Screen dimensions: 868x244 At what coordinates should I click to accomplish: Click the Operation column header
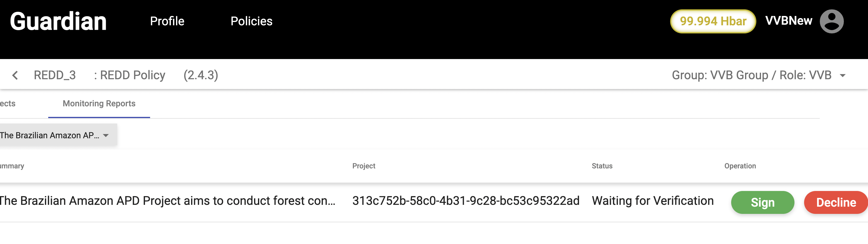740,166
